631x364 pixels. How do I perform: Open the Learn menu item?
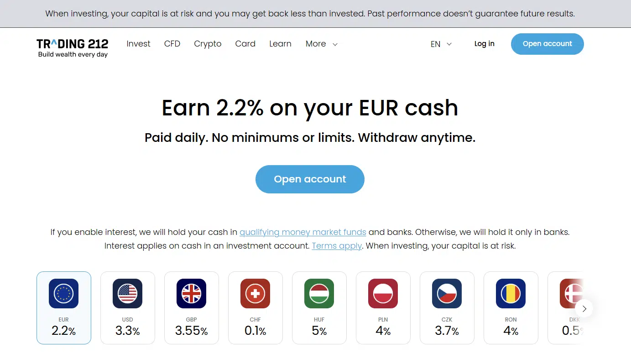[280, 44]
